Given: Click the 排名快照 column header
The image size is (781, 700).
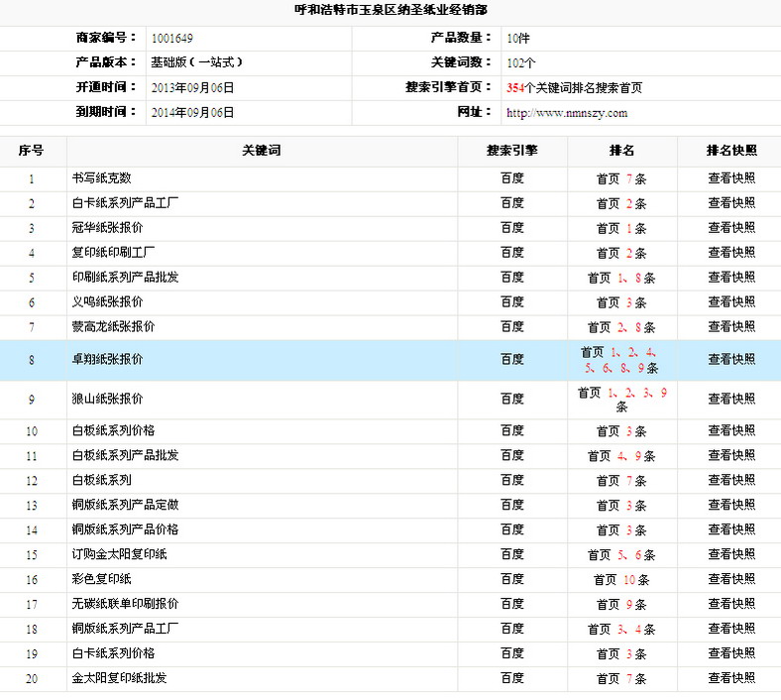Looking at the screenshot, I should (731, 151).
